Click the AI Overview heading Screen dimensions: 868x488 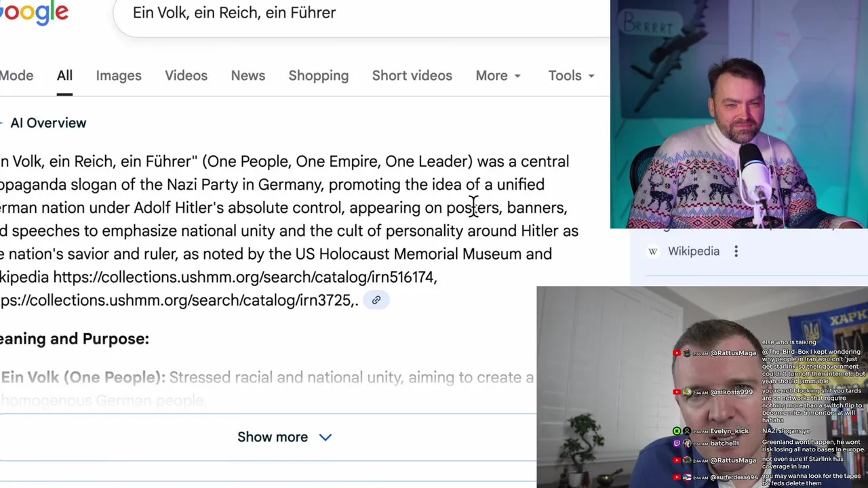48,123
